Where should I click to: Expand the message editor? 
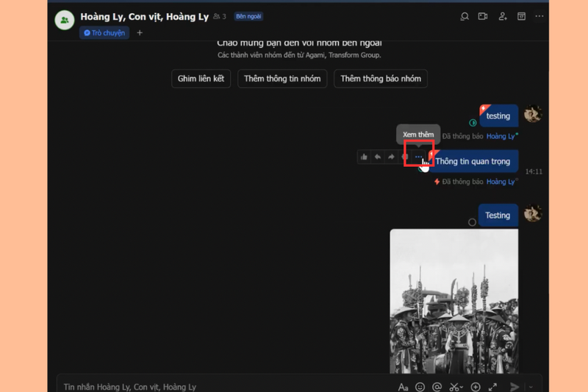pos(492,387)
